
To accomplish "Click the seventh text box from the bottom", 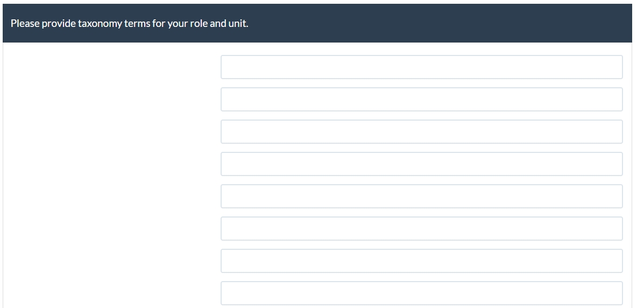I will pyautogui.click(x=421, y=99).
